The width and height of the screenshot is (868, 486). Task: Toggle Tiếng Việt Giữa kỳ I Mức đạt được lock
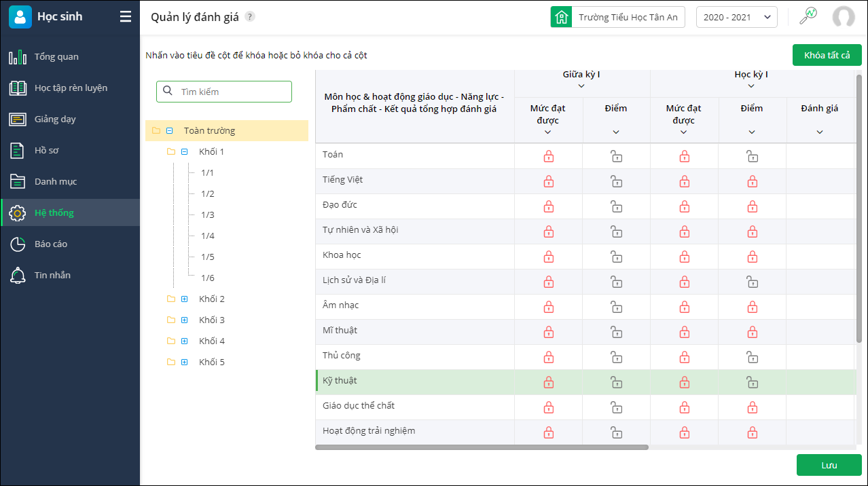tap(549, 181)
